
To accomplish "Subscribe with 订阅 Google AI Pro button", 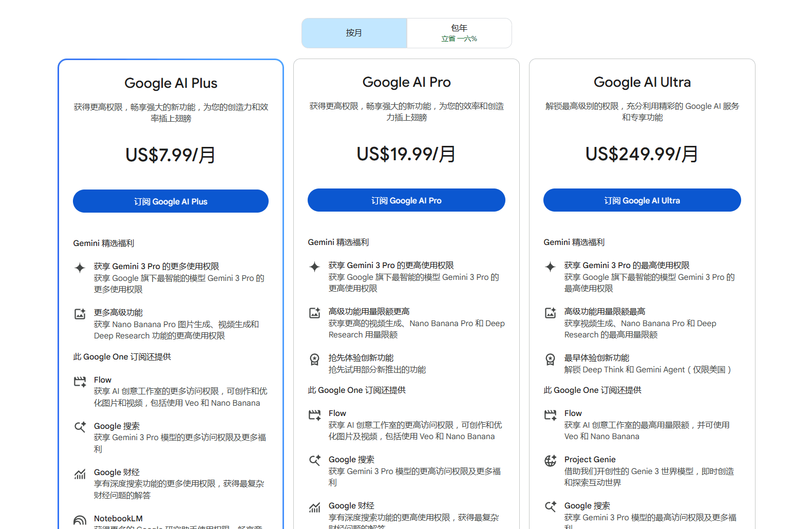I will 406,200.
